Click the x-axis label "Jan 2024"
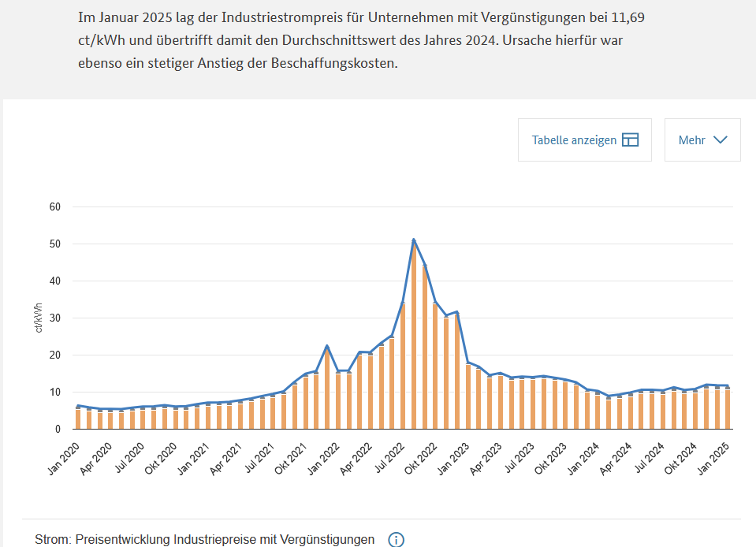756x547 pixels. click(583, 459)
